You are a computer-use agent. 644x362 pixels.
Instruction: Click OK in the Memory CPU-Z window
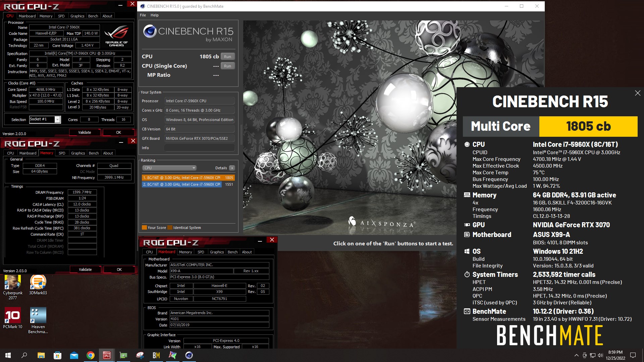click(119, 269)
